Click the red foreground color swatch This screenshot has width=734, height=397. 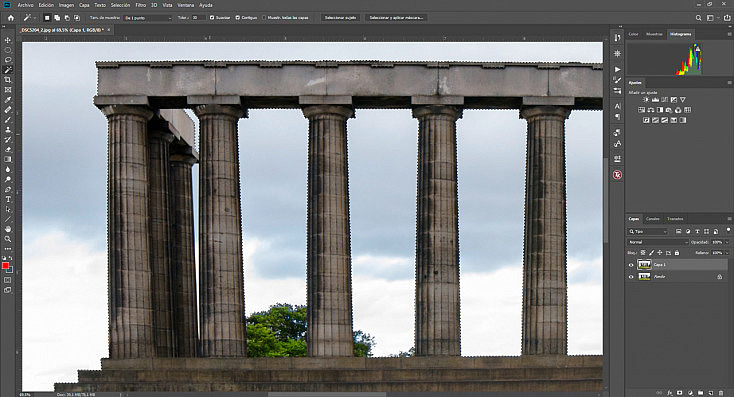(5, 266)
